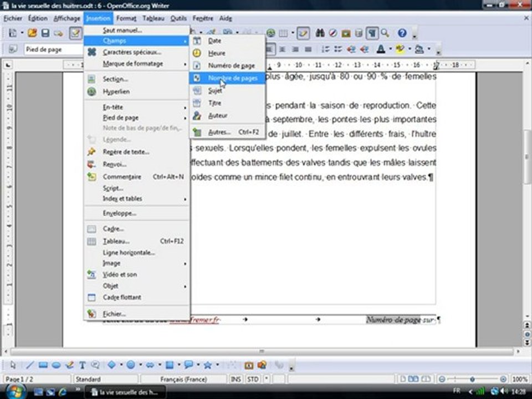The height and width of the screenshot is (399, 532).
Task: Click Vidéo et son entry
Action: pos(136,274)
